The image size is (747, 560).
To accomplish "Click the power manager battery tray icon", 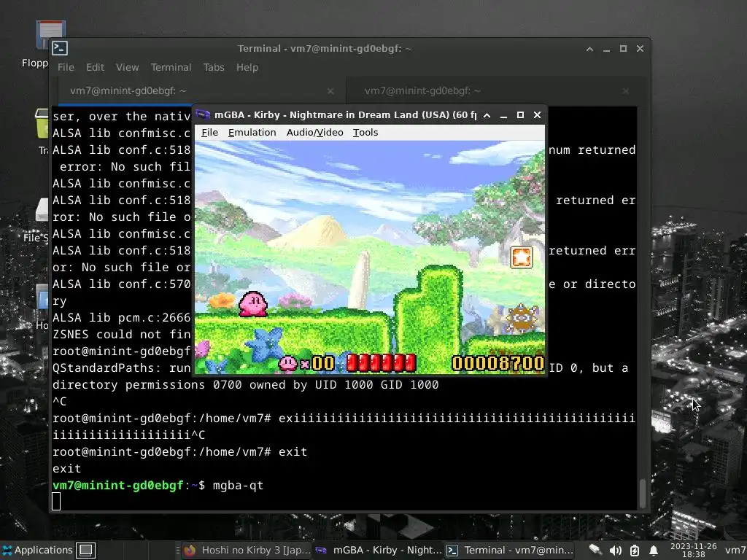I will click(x=635, y=551).
